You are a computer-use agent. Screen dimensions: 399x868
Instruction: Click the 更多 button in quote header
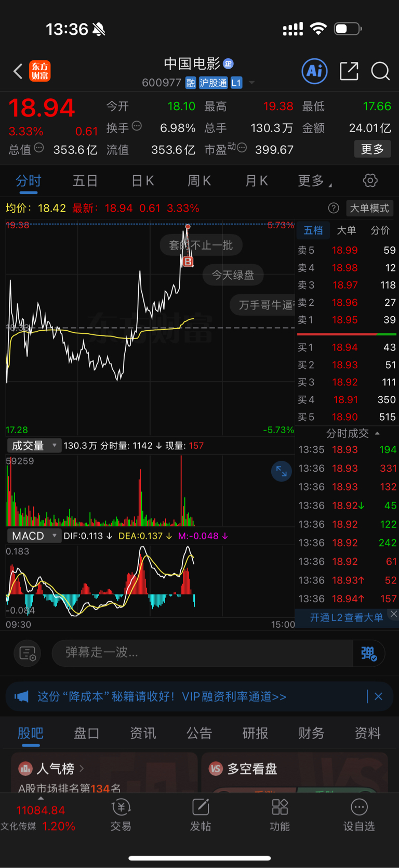(373, 149)
